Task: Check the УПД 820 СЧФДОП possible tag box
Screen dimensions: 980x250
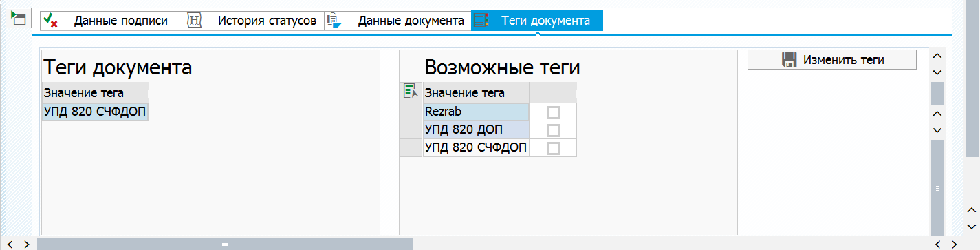Action: tap(553, 147)
